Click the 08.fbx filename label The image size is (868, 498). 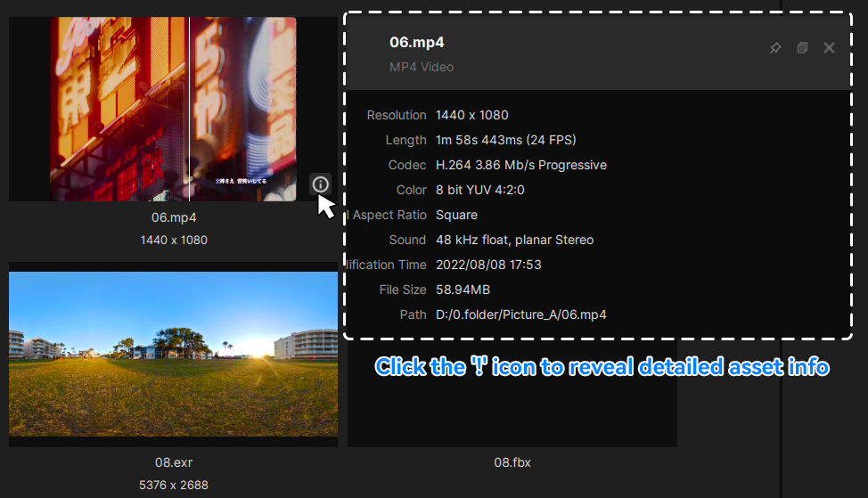pos(512,462)
